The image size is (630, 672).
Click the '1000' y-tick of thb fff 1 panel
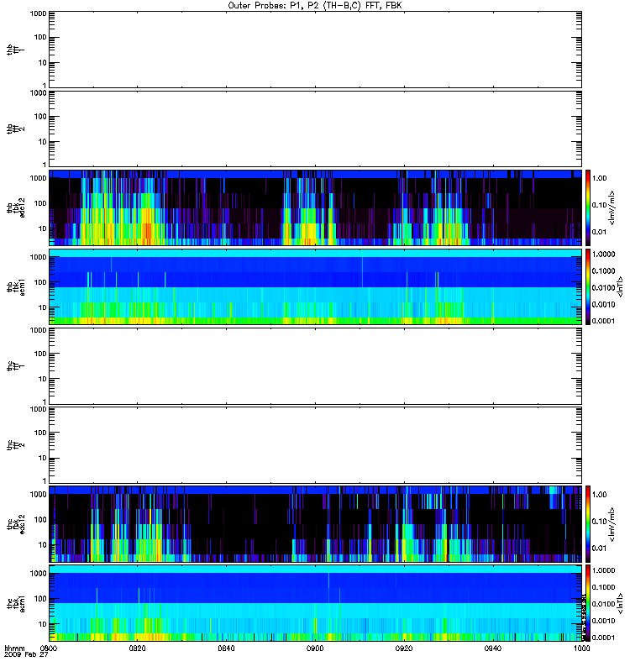coord(38,13)
